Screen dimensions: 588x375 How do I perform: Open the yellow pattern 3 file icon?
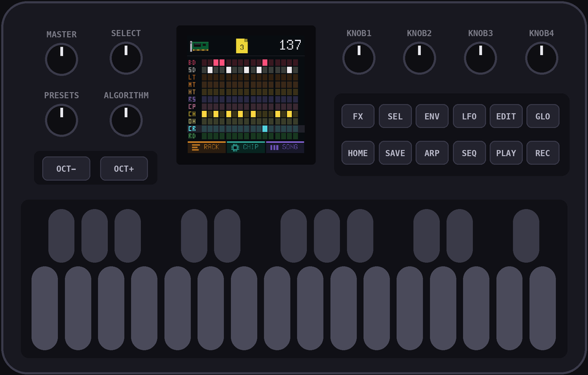tap(242, 46)
